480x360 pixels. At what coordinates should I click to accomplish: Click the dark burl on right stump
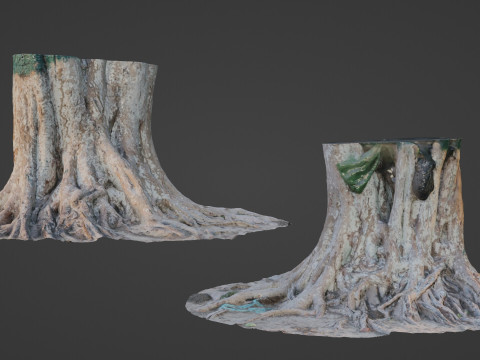tap(424, 178)
